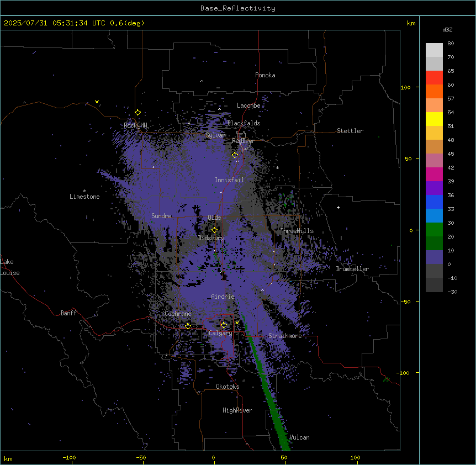
Task: Click the Sylvan map label
Action: tap(215, 135)
